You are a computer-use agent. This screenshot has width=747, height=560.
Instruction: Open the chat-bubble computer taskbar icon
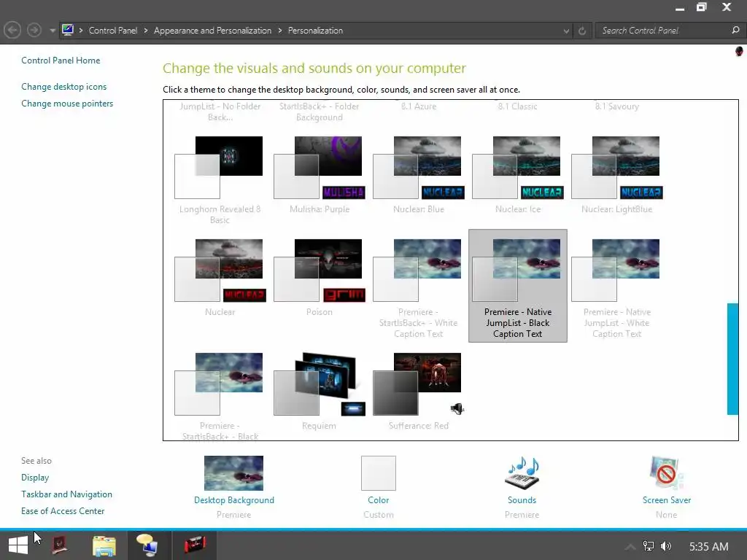(147, 545)
